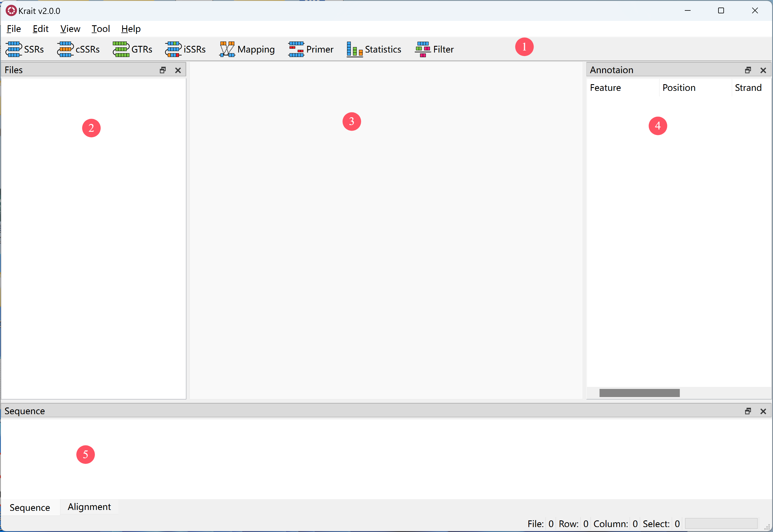Close the Annotaion panel
The height and width of the screenshot is (532, 773).
(x=763, y=70)
